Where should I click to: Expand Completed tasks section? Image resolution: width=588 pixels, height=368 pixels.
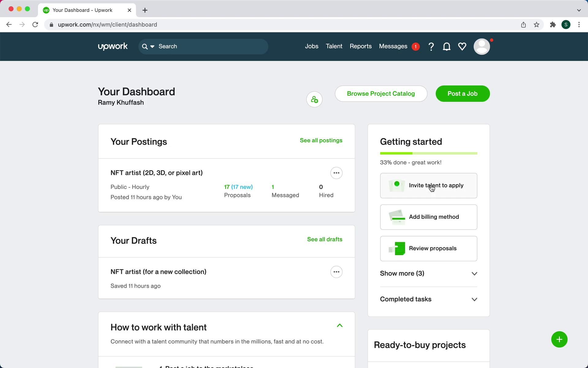coord(428,299)
